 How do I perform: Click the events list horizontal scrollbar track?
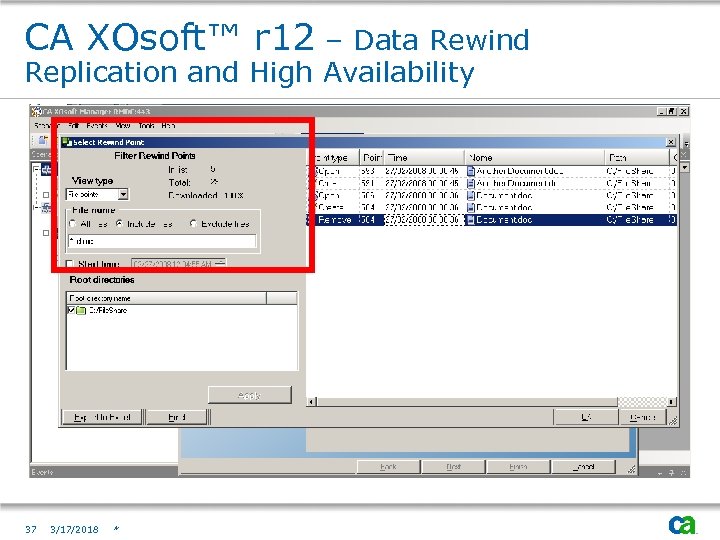point(641,402)
